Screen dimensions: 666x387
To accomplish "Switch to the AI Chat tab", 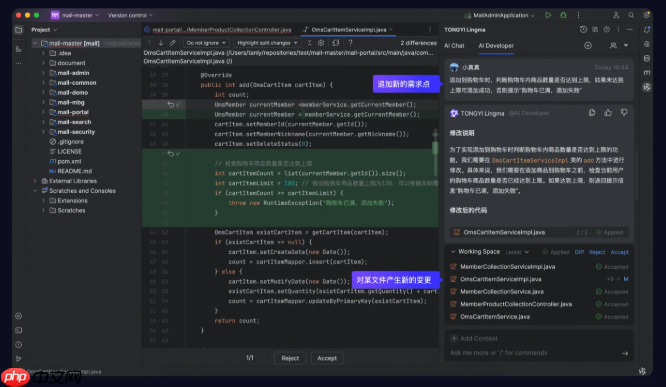I will [x=454, y=45].
